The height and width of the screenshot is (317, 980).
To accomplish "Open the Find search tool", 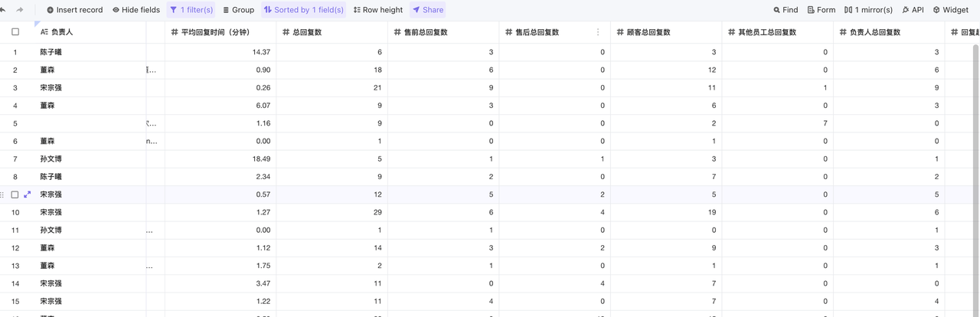I will 786,10.
